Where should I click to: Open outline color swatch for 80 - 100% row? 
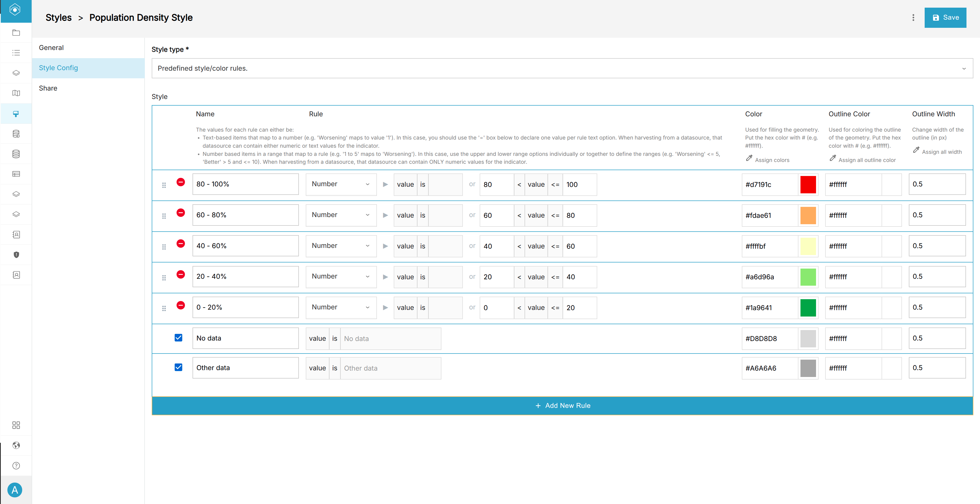click(891, 184)
